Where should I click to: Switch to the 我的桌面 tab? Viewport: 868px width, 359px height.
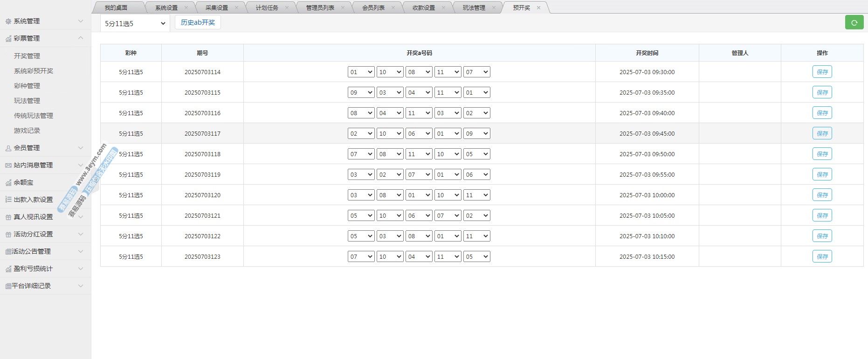(116, 7)
